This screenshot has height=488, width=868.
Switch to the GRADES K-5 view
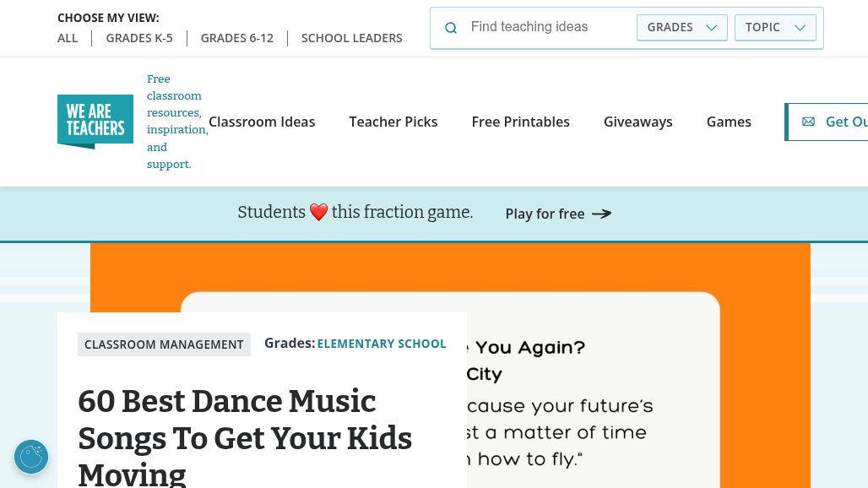(139, 37)
